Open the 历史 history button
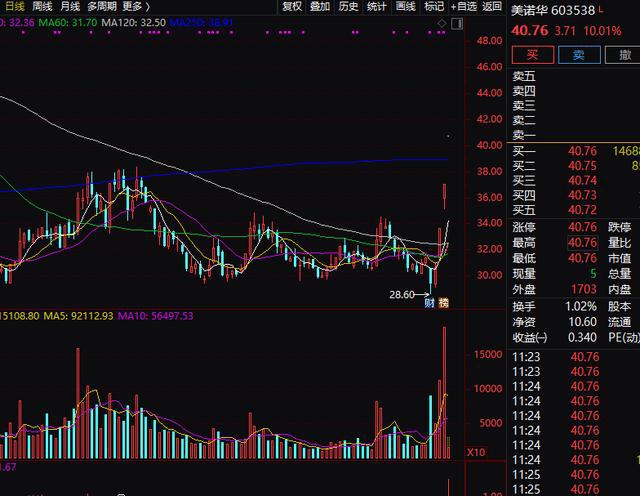Screen dimensions: 640x496 coord(348,6)
